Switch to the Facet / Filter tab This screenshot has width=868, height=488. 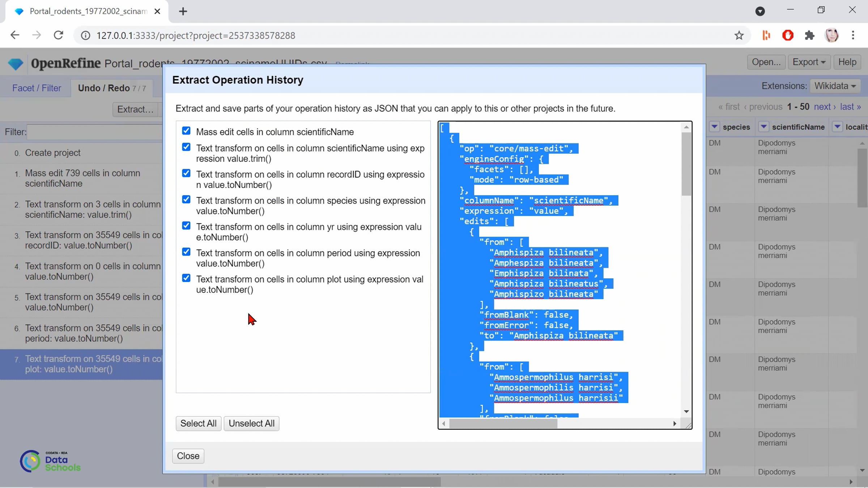(37, 88)
